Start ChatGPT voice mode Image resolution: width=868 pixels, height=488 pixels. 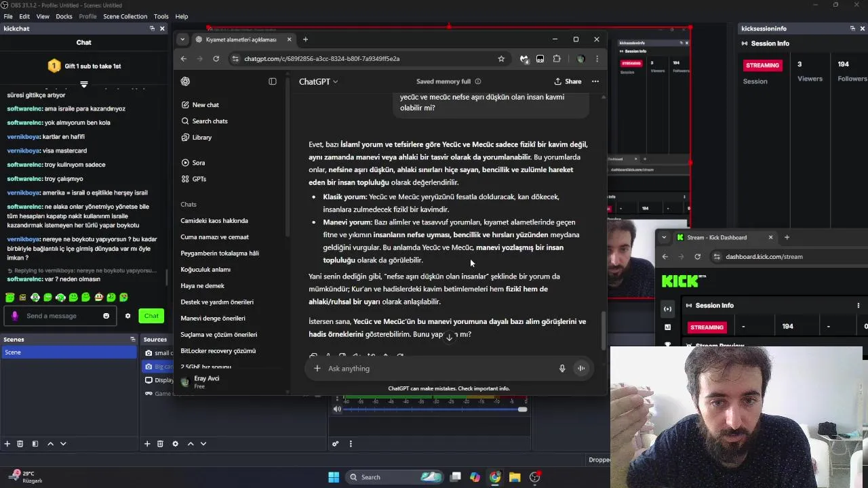tap(581, 369)
